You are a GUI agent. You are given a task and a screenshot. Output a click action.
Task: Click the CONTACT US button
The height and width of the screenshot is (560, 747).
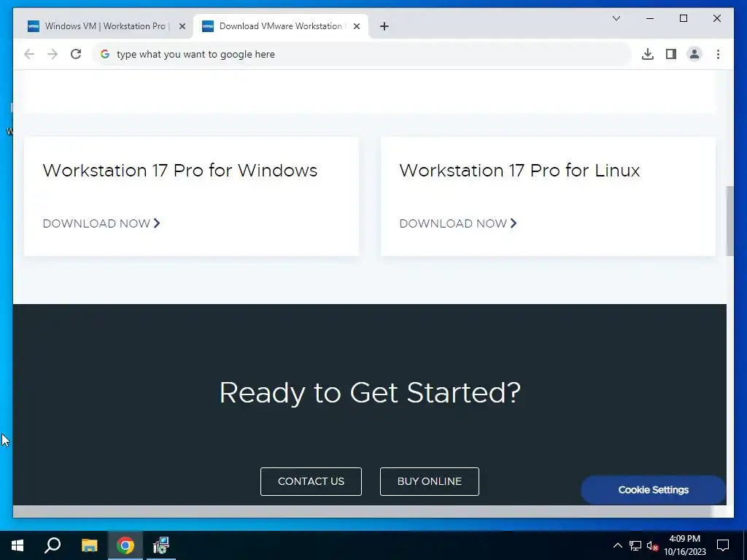(311, 481)
